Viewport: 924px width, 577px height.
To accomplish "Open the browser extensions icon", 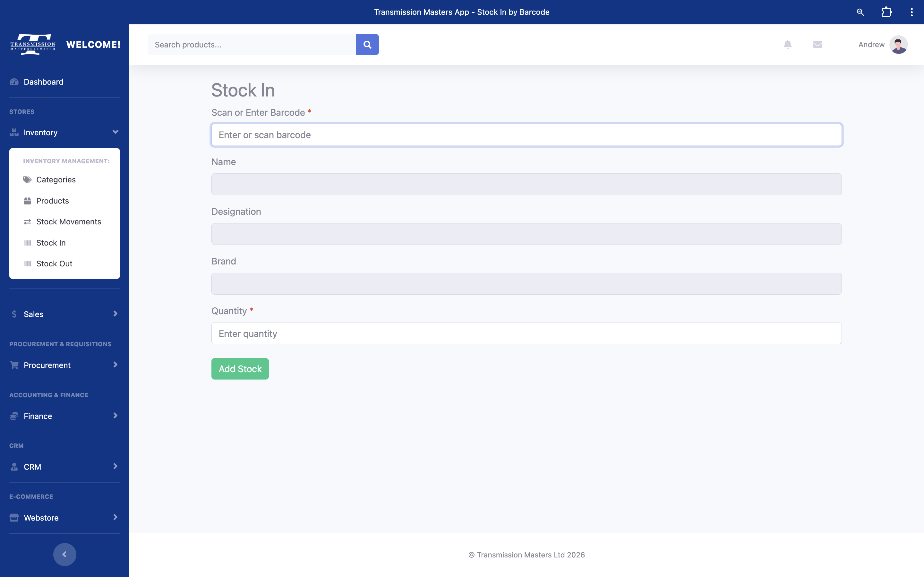I will tap(886, 12).
